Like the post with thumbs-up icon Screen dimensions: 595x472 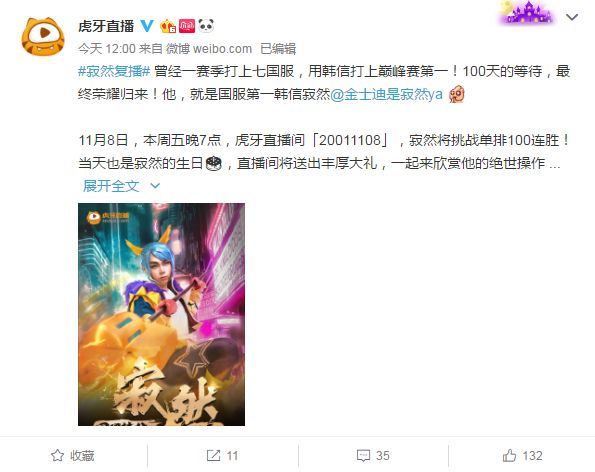pos(509,455)
